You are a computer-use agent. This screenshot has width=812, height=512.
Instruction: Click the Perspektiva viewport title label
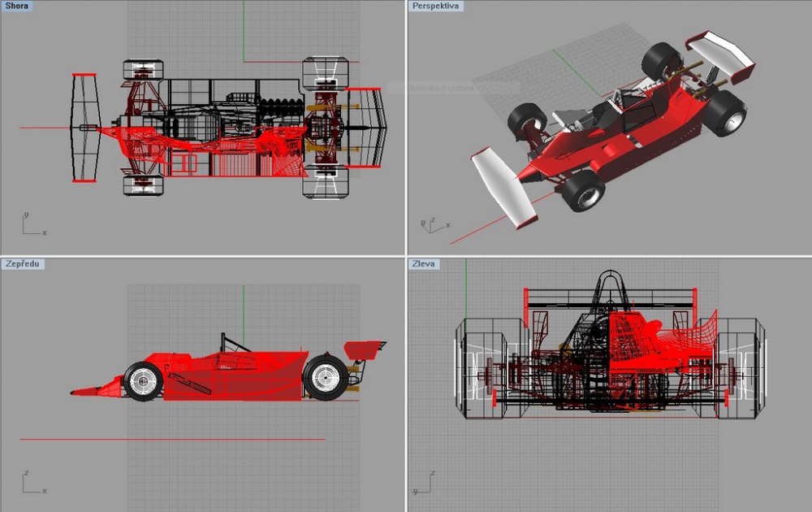[435, 6]
